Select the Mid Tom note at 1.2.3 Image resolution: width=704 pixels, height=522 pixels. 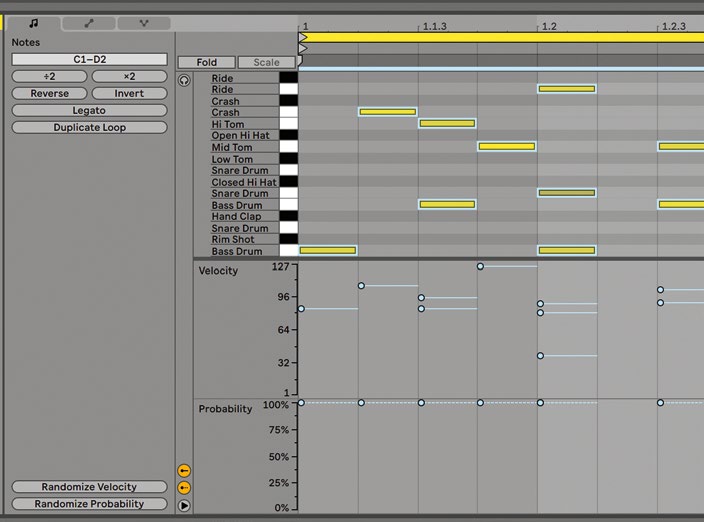681,146
